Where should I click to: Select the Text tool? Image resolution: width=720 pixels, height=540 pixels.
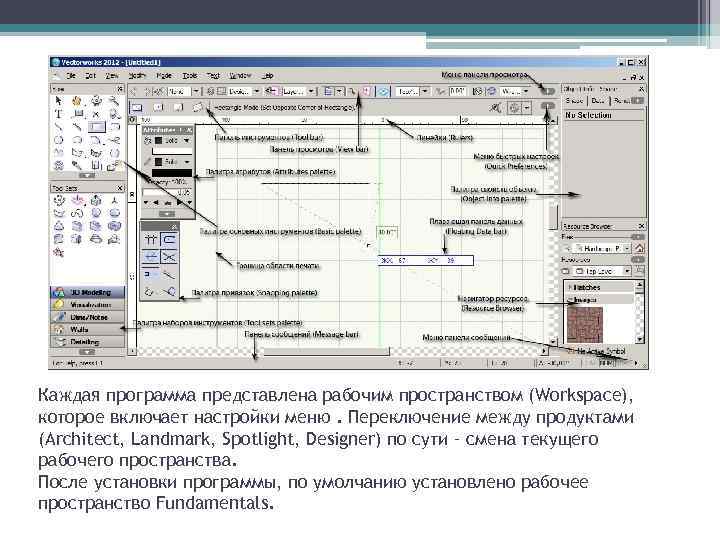click(x=58, y=113)
